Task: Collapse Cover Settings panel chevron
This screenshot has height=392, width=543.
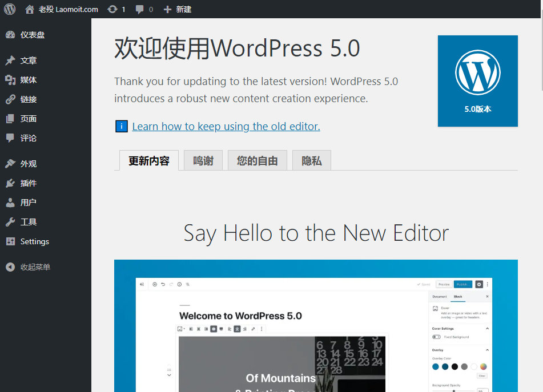Action: tap(487, 328)
